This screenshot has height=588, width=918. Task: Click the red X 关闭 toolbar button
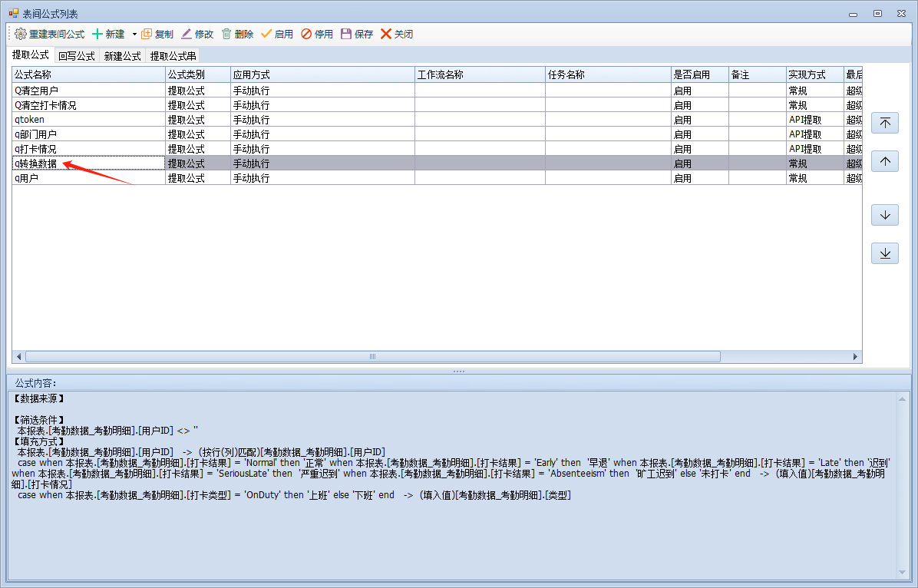[386, 34]
